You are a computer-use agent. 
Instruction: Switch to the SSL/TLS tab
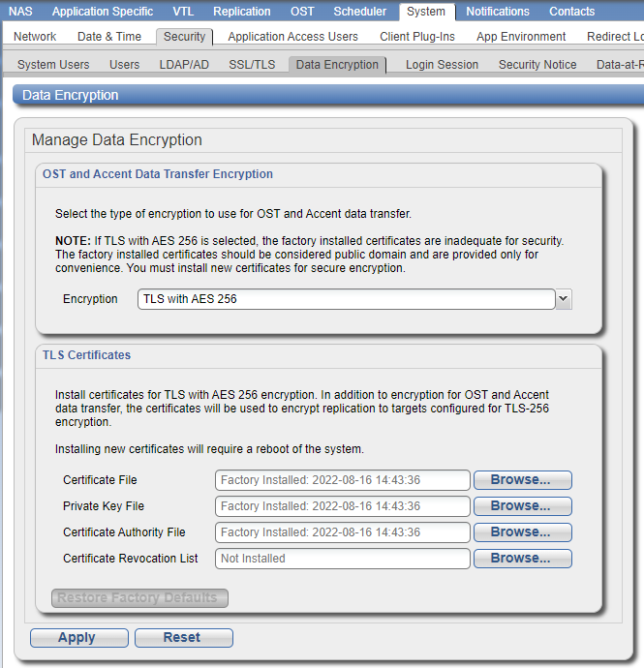(252, 65)
